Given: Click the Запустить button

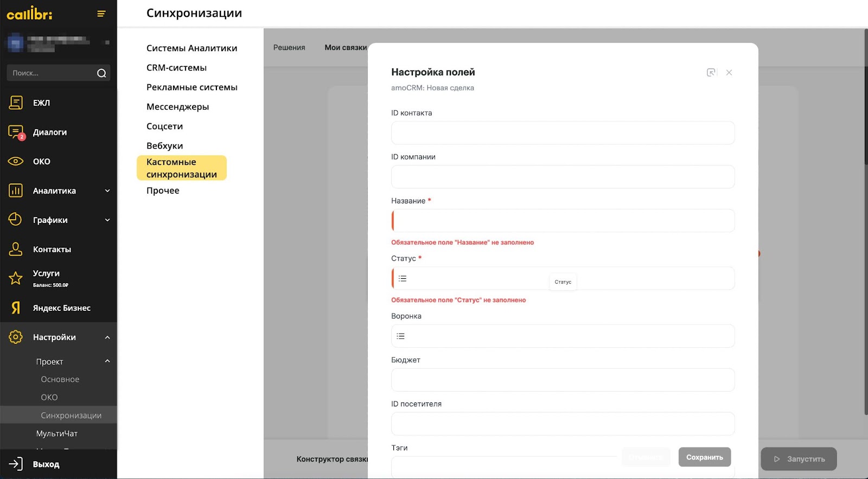Looking at the screenshot, I should pyautogui.click(x=799, y=459).
